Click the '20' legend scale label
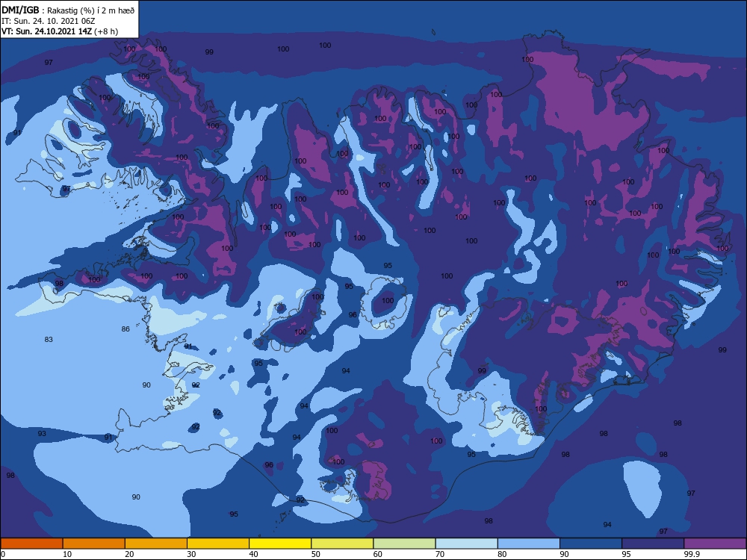Viewport: 747px width, 560px height. point(129,554)
